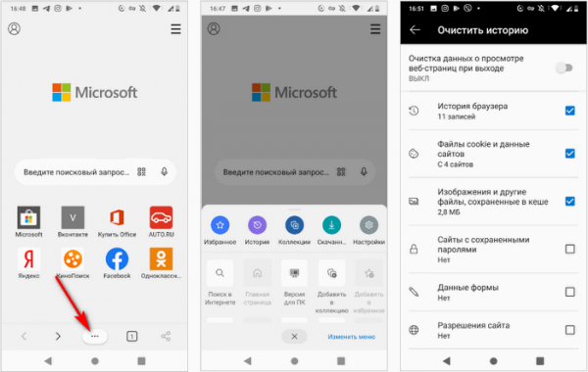Tap the globe icon beside Разрешения сайта
The height and width of the screenshot is (372, 588).
pos(414,330)
